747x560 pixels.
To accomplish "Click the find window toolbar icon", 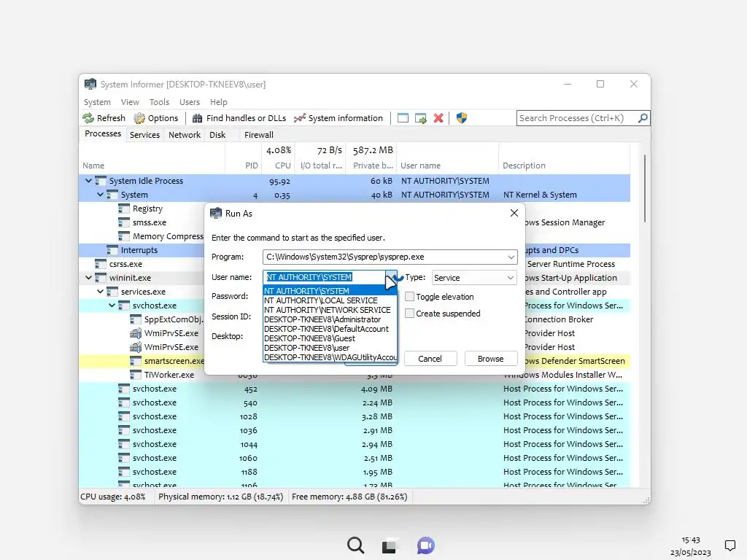I will pos(403,118).
